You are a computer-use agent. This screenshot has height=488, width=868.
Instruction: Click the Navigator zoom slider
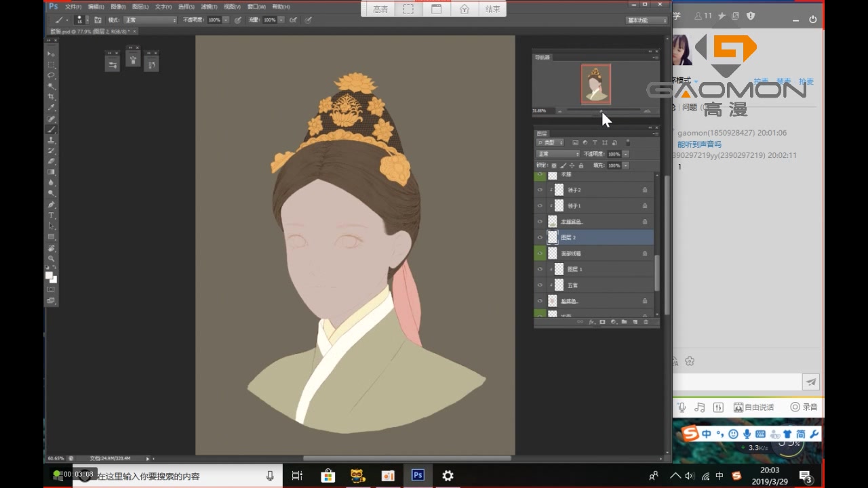[x=602, y=110]
